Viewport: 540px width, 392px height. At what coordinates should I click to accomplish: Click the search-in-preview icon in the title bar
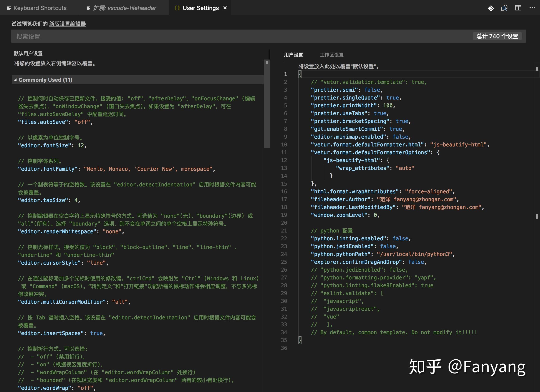click(x=504, y=8)
